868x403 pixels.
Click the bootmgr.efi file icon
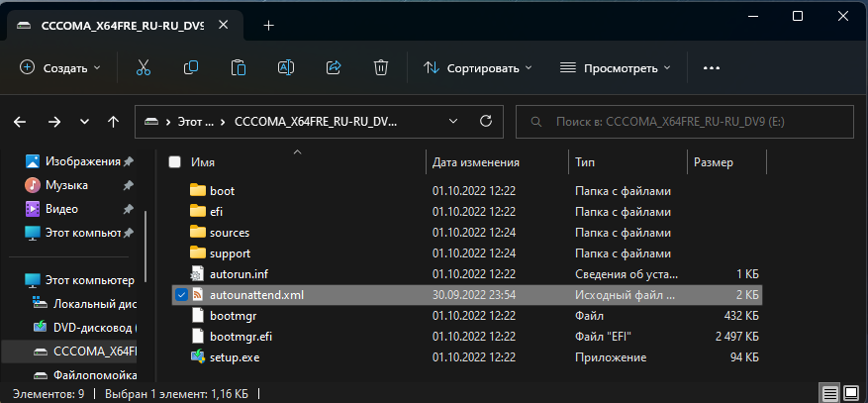[198, 337]
